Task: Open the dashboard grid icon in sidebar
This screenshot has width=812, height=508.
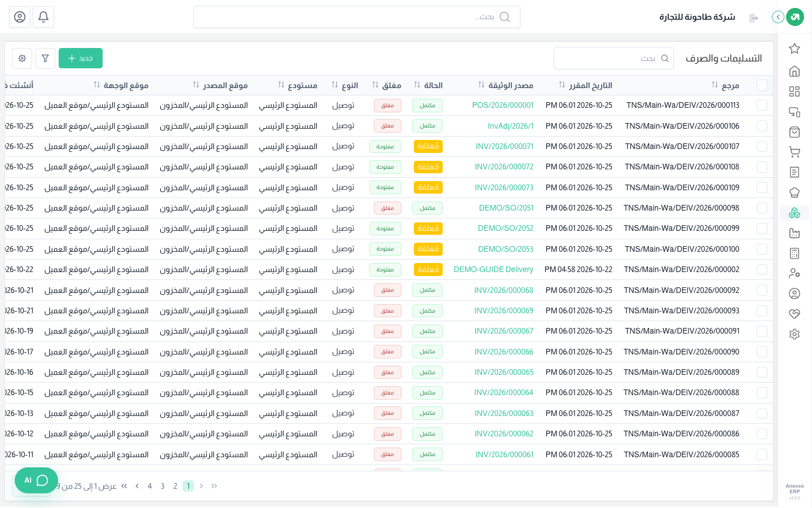Action: [795, 91]
